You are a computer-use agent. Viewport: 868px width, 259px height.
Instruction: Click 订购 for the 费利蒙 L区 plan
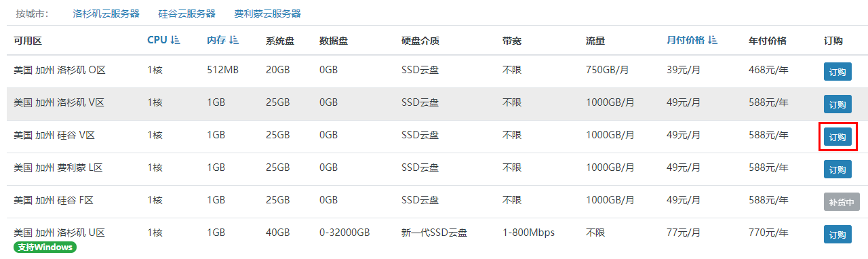click(837, 170)
